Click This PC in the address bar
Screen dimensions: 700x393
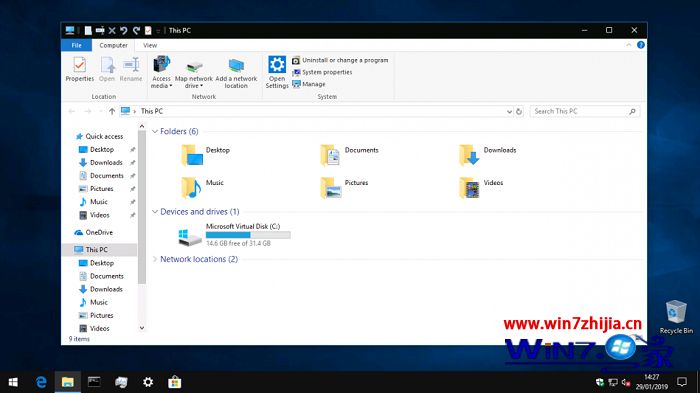(152, 111)
